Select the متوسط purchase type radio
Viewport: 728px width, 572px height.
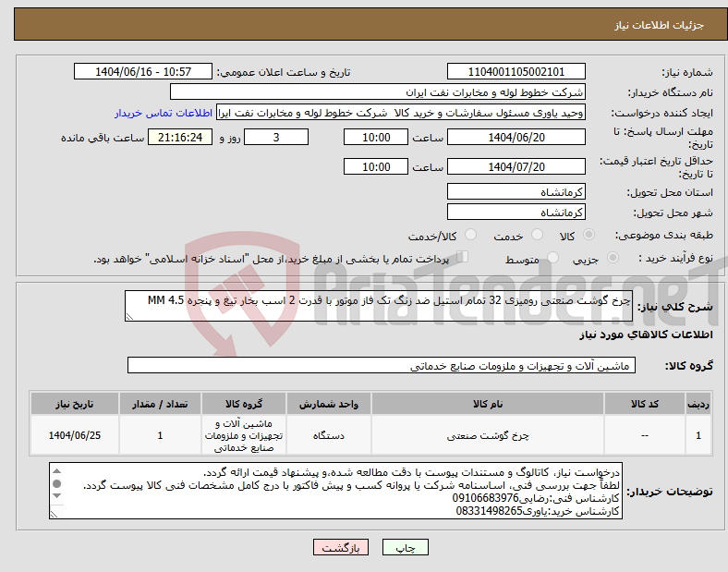pos(552,257)
